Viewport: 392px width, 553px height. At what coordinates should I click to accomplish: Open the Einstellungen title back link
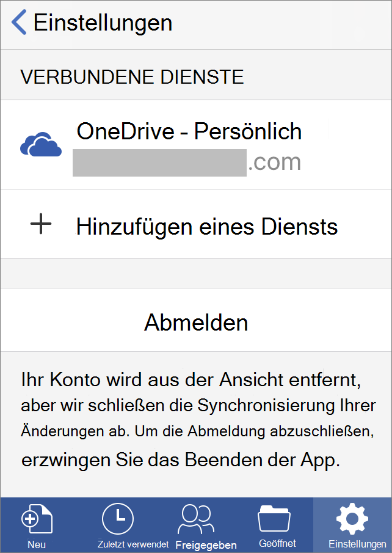click(103, 23)
